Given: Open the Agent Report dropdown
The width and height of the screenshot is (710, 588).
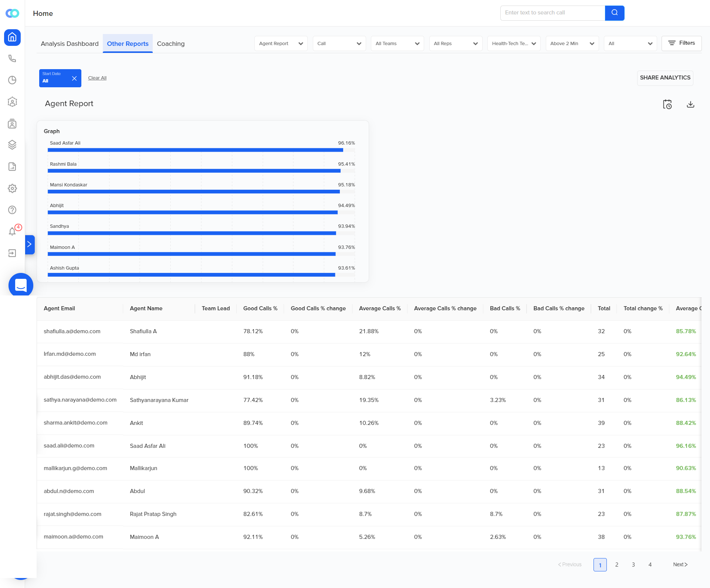Looking at the screenshot, I should tap(281, 44).
